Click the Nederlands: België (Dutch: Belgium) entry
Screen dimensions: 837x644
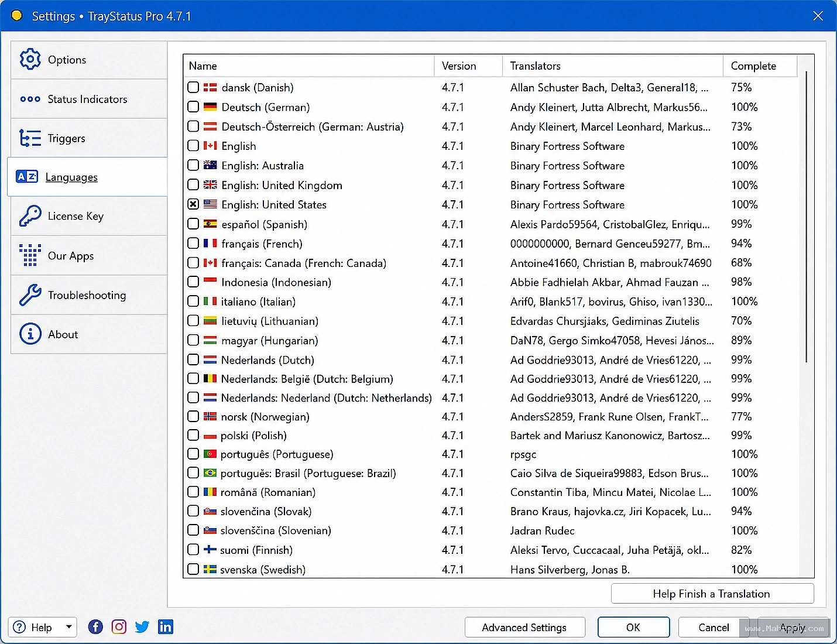(x=307, y=379)
